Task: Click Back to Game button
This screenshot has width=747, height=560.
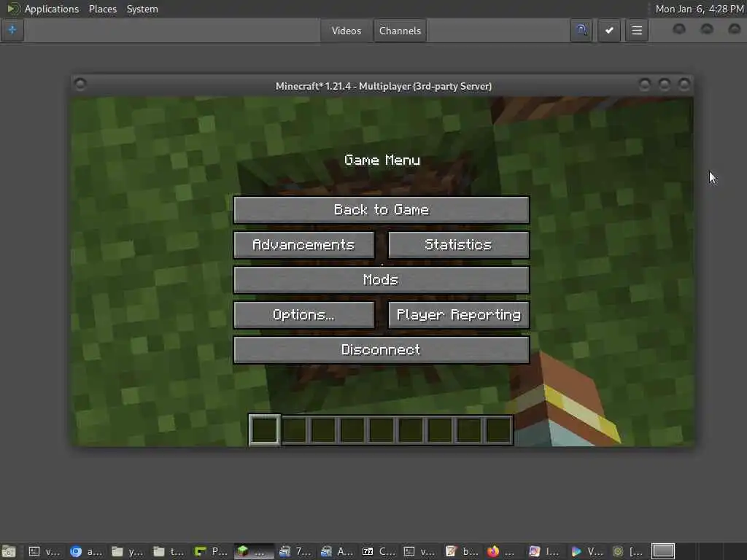Action: pyautogui.click(x=381, y=210)
